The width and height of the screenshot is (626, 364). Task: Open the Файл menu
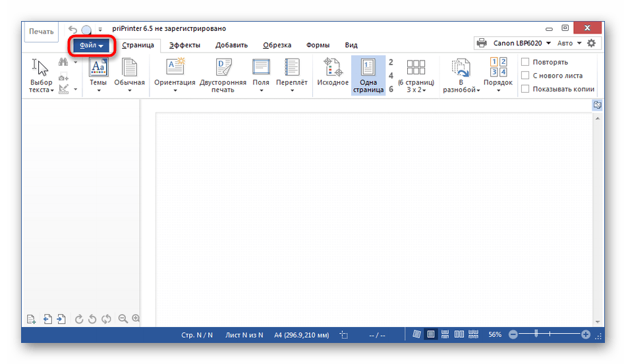pos(92,45)
